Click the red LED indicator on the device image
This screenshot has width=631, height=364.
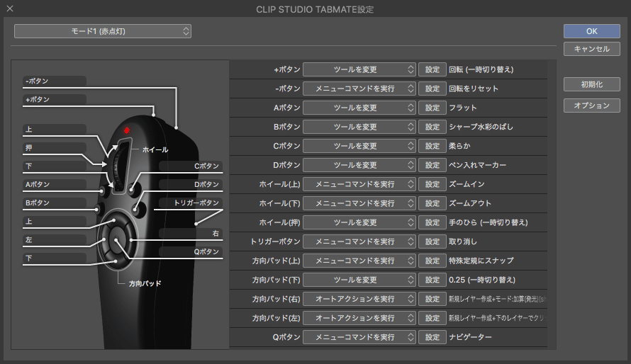[127, 130]
